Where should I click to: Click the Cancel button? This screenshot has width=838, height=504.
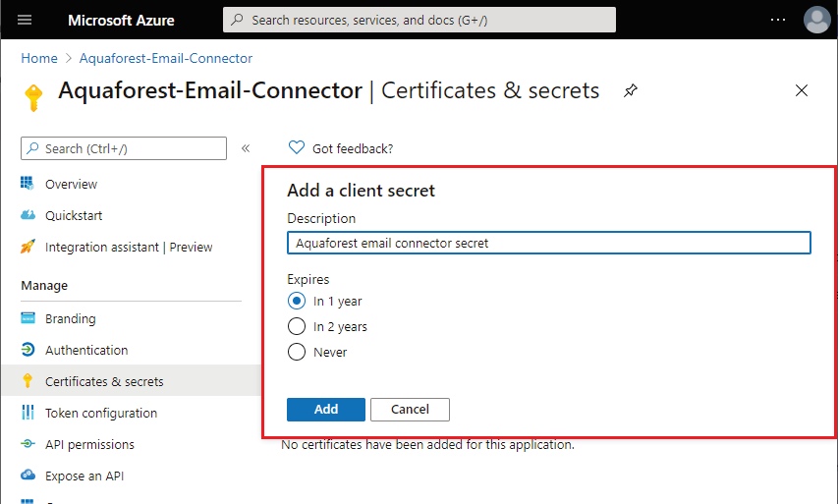tap(410, 410)
